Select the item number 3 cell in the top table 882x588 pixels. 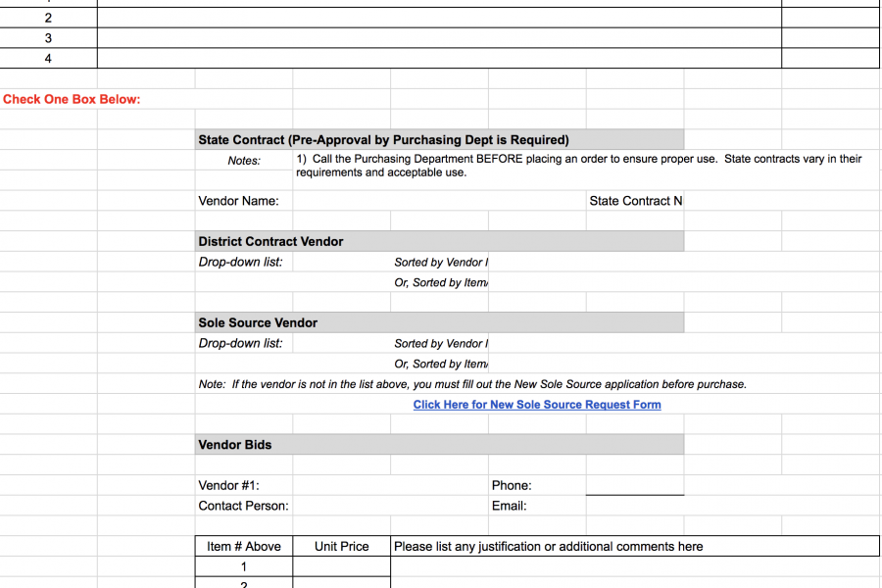[x=48, y=38]
